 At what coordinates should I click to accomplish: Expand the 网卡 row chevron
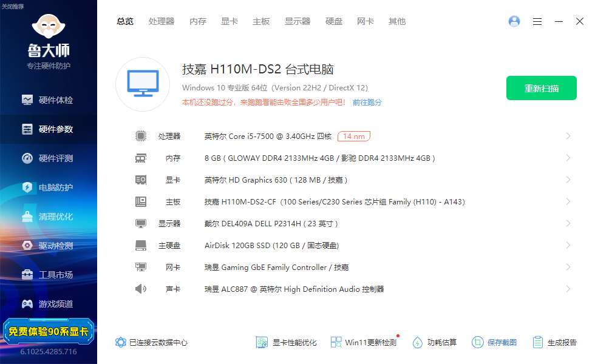click(x=568, y=267)
